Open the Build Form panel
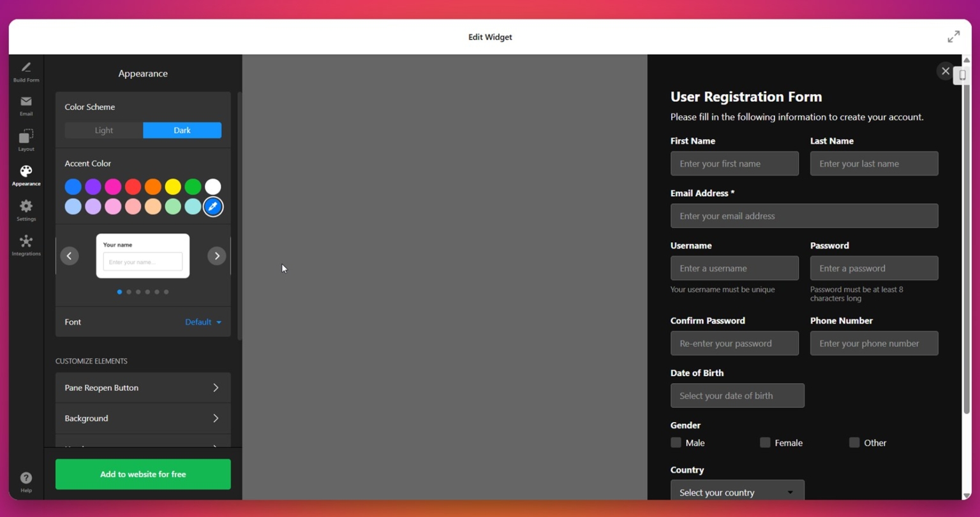Viewport: 980px width, 517px height. point(26,71)
